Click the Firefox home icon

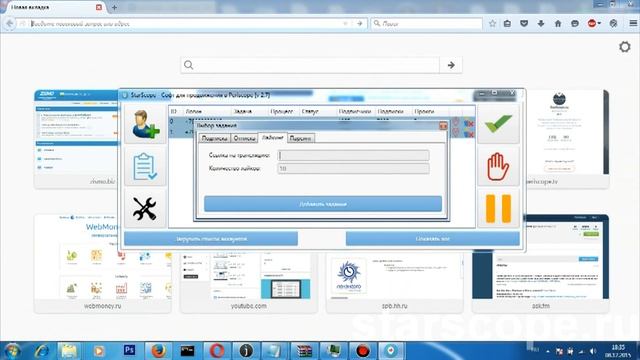click(x=558, y=24)
